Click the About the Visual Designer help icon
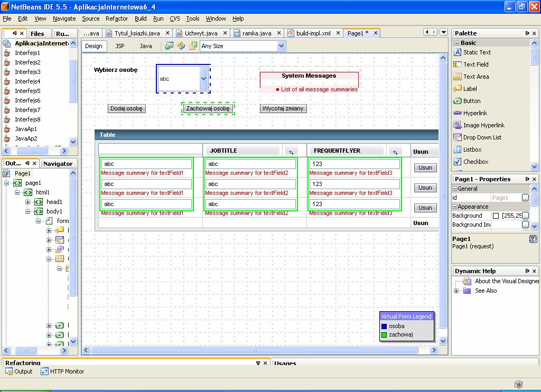 (467, 281)
